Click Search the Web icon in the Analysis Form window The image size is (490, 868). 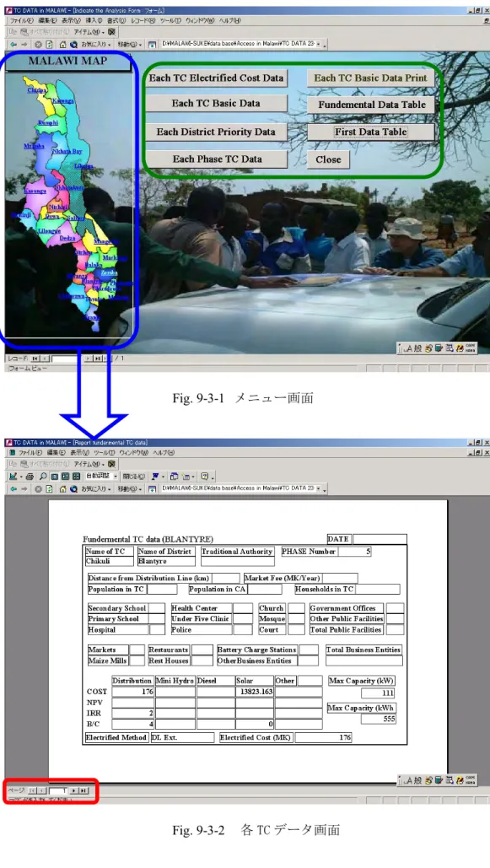click(73, 44)
